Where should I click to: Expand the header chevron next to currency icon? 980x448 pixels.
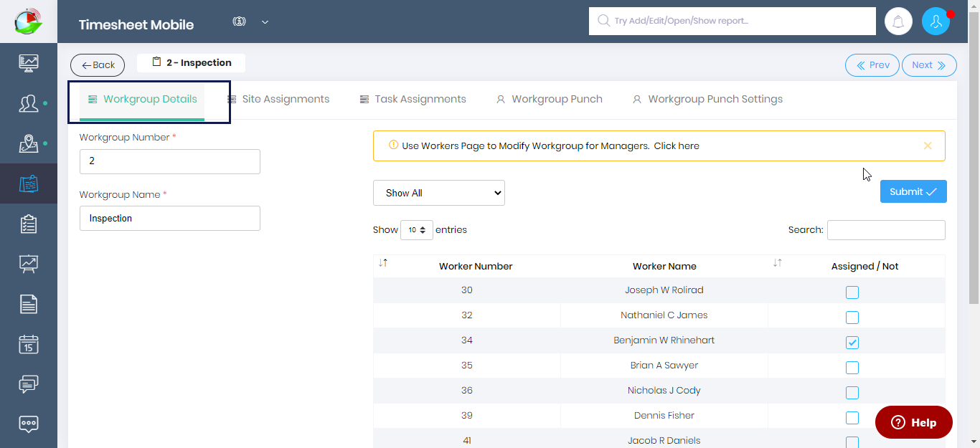pyautogui.click(x=265, y=22)
